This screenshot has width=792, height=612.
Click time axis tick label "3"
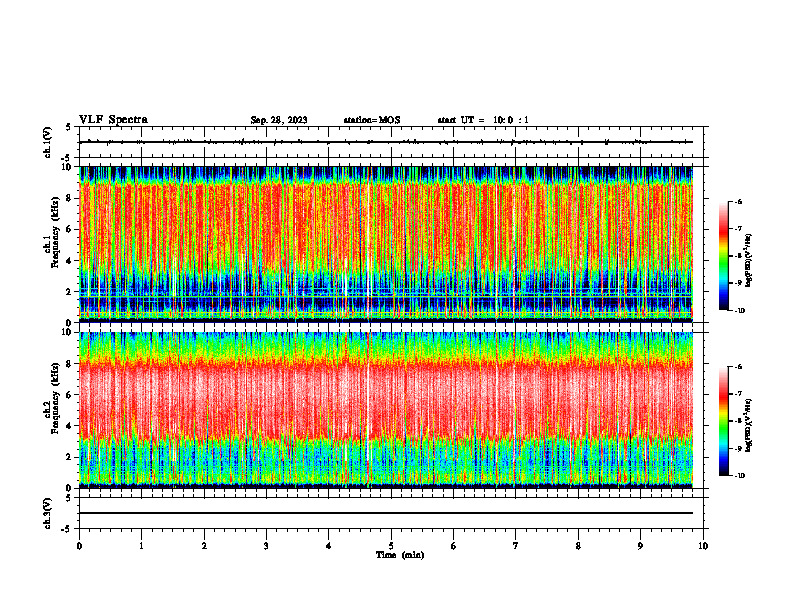tap(266, 546)
